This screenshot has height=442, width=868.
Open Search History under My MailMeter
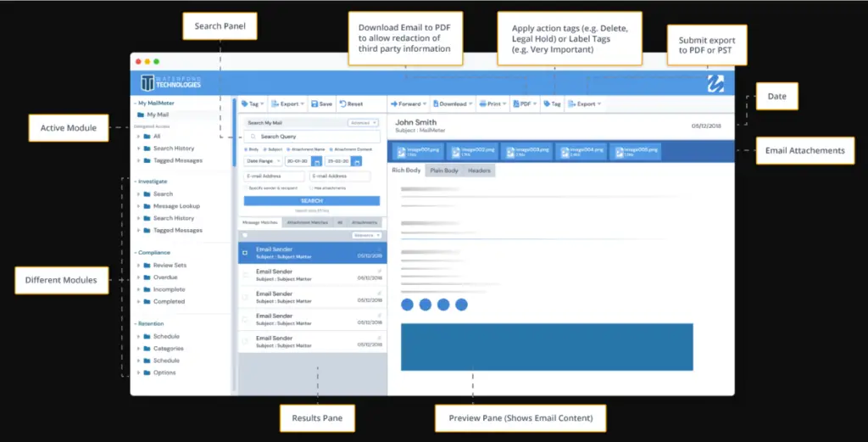coord(174,148)
